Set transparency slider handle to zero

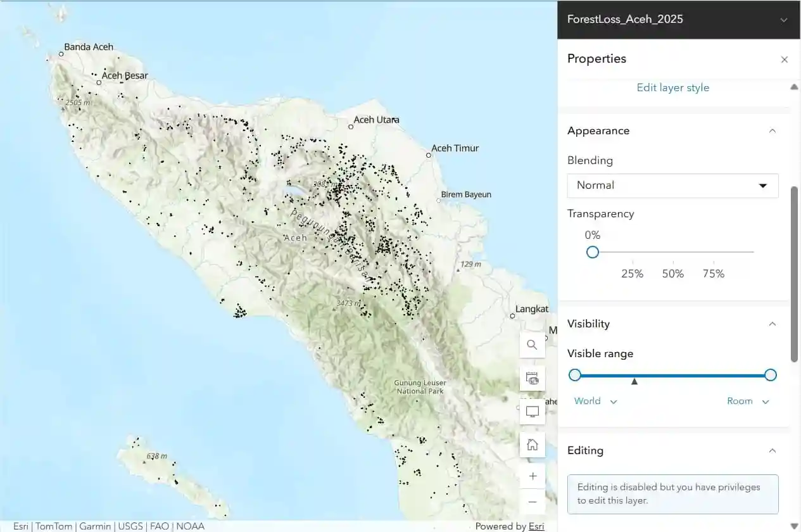click(592, 252)
